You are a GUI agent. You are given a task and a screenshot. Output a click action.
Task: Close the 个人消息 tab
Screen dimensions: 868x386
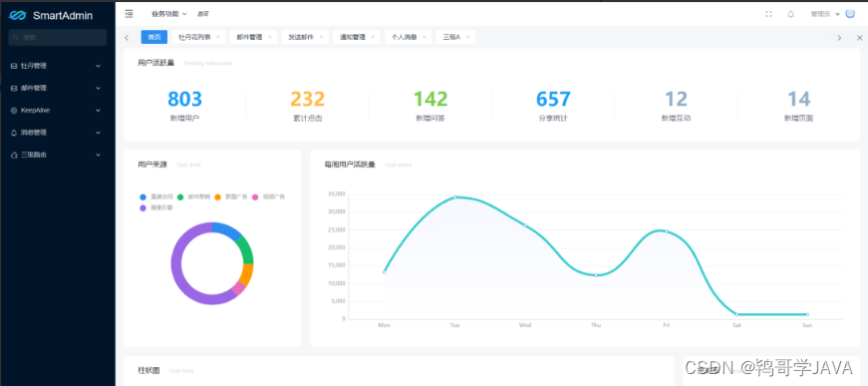pyautogui.click(x=425, y=37)
